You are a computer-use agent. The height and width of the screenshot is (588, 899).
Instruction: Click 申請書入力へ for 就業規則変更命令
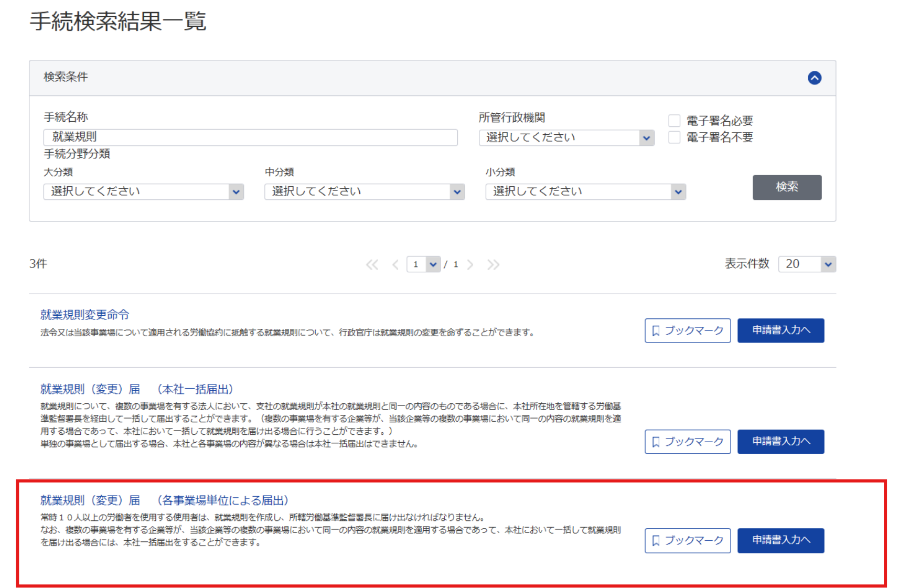(780, 330)
